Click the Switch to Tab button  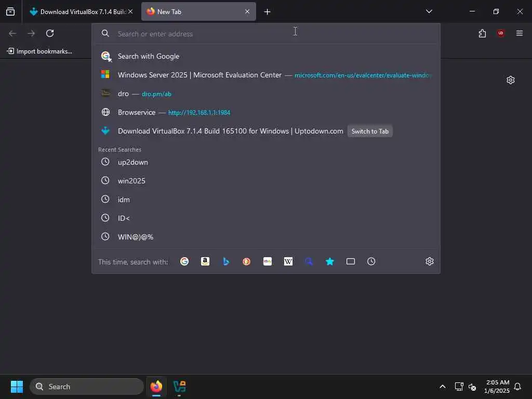(x=370, y=131)
